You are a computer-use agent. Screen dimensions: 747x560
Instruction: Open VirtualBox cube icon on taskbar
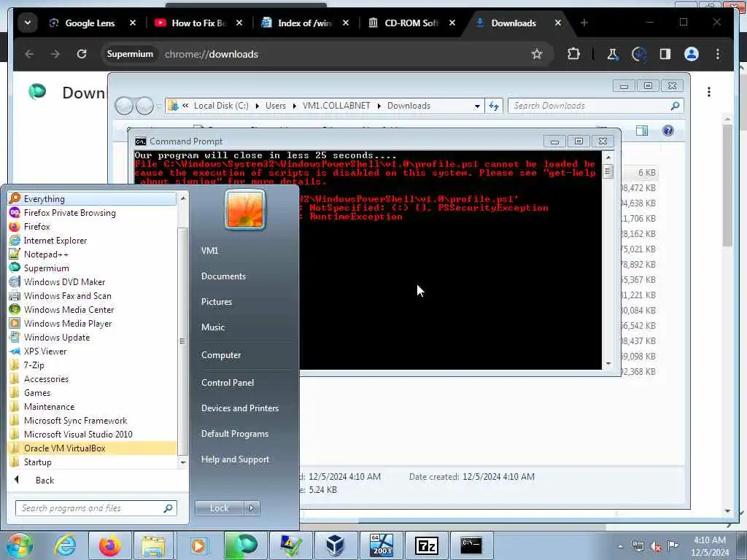pos(336,545)
